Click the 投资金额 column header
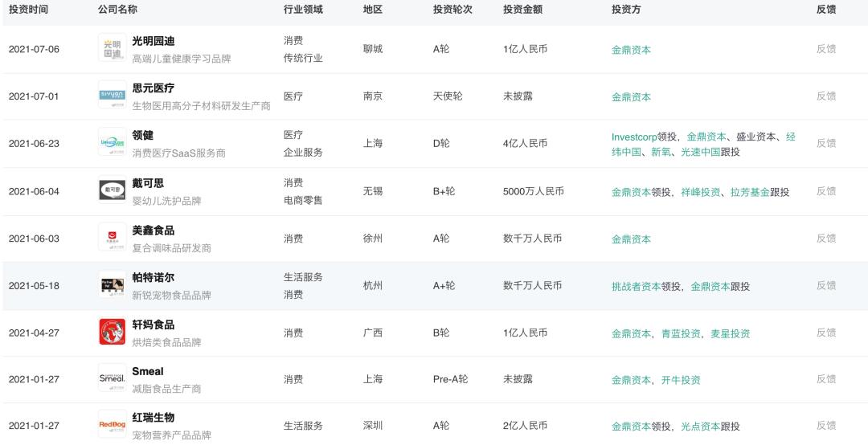The width and height of the screenshot is (868, 445). pyautogui.click(x=522, y=10)
